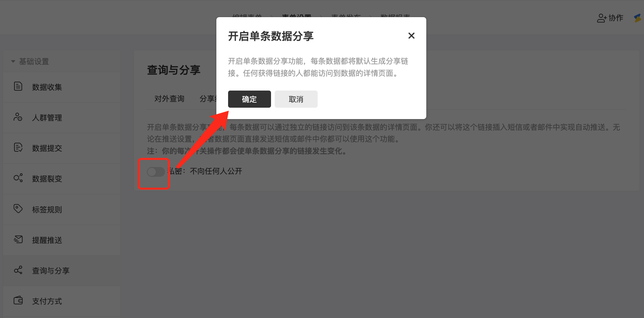The image size is (644, 318).
Task: Select 数据收集 label in sidebar
Action: point(47,87)
